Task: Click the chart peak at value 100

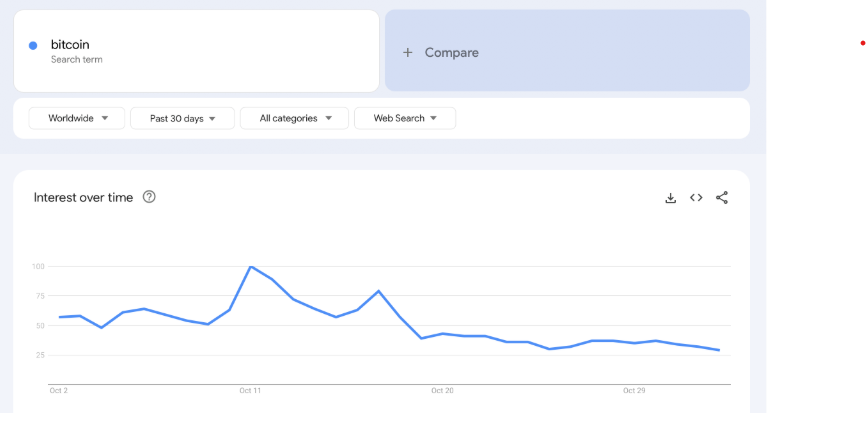Action: (x=250, y=267)
